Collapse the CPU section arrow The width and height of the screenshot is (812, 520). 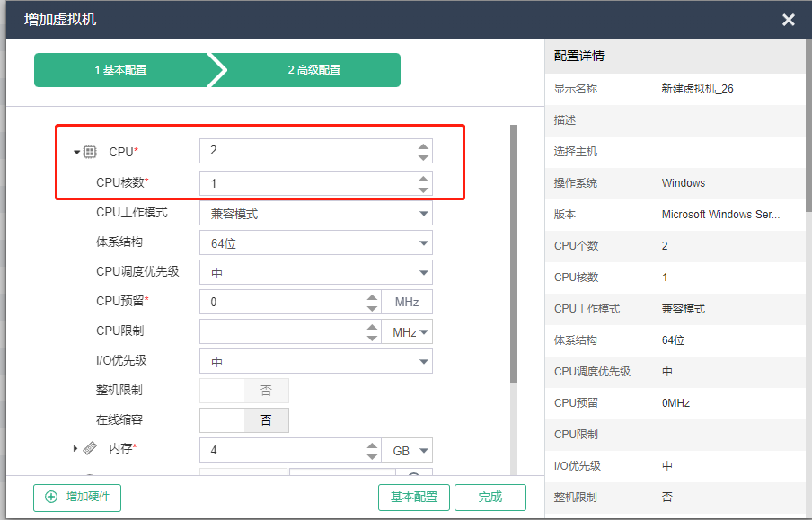(x=76, y=152)
